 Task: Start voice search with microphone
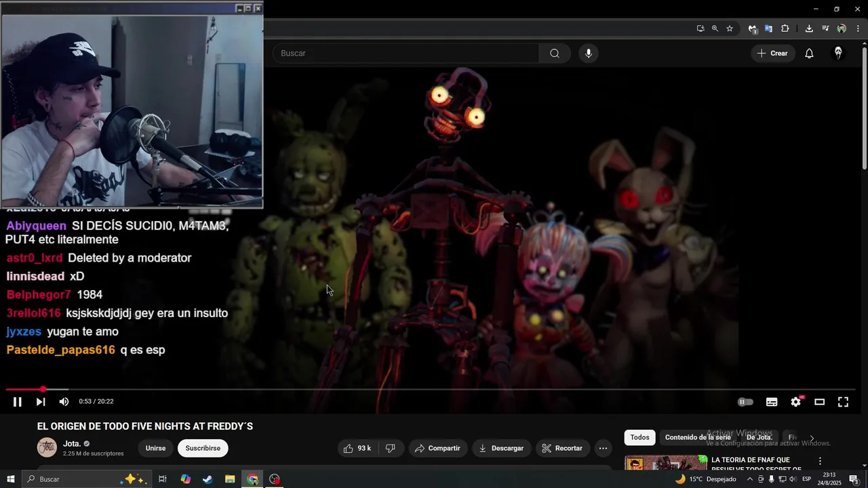(588, 53)
